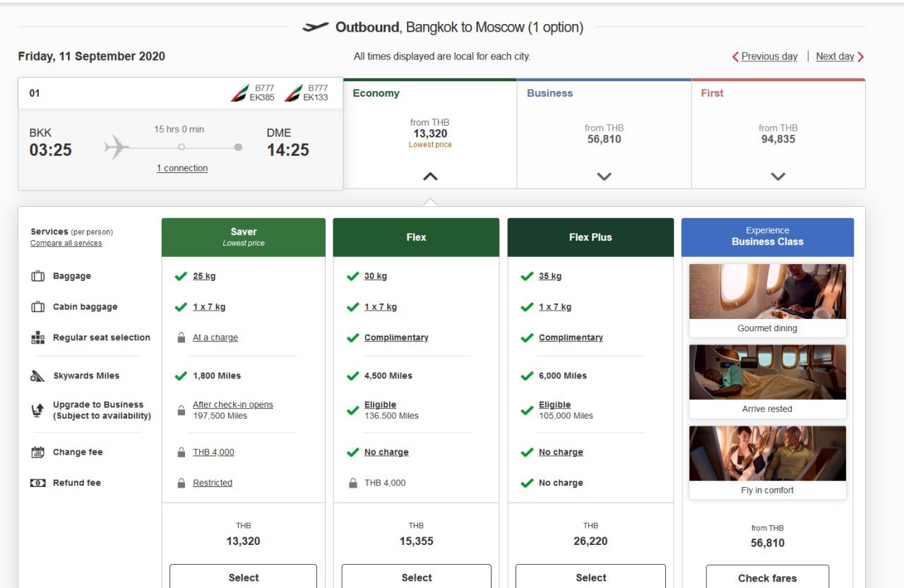
Task: Click the 6,000 Miles text in Flex Plus
Action: [x=563, y=376]
